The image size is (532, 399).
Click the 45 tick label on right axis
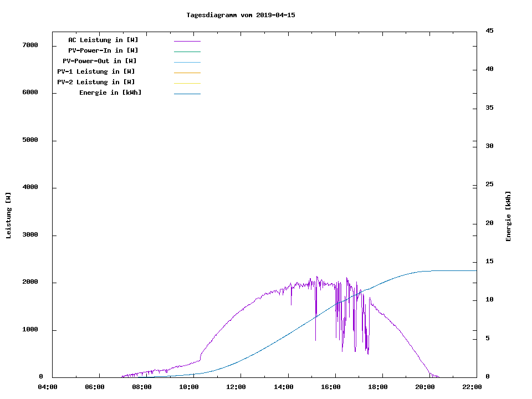pos(490,30)
